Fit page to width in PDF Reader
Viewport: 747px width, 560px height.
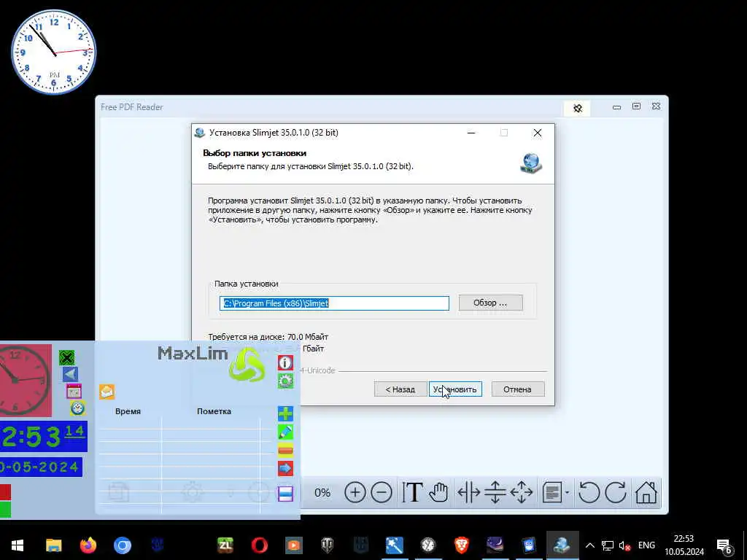pyautogui.click(x=469, y=492)
